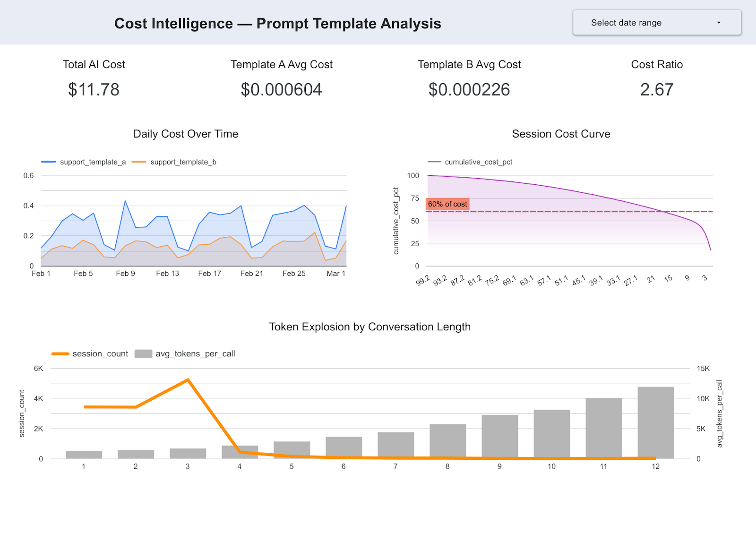Click the Session Cost Curve chart title
This screenshot has height=542, width=756.
560,134
